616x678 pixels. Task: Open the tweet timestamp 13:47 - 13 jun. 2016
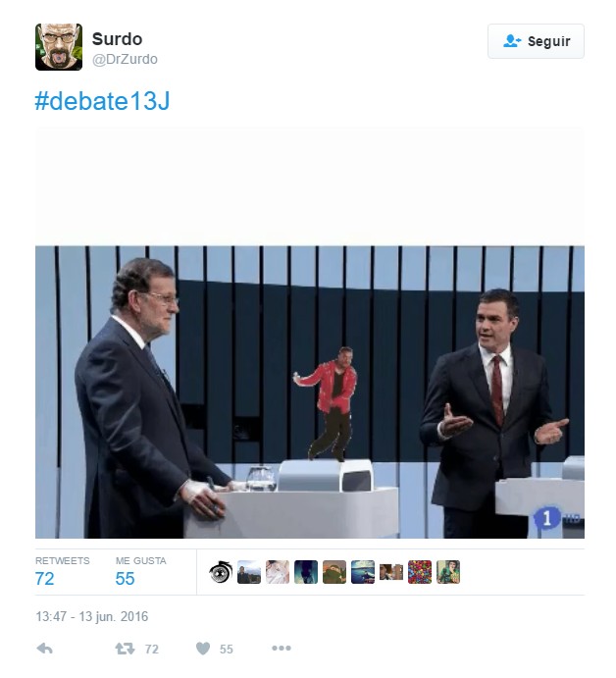(x=91, y=616)
